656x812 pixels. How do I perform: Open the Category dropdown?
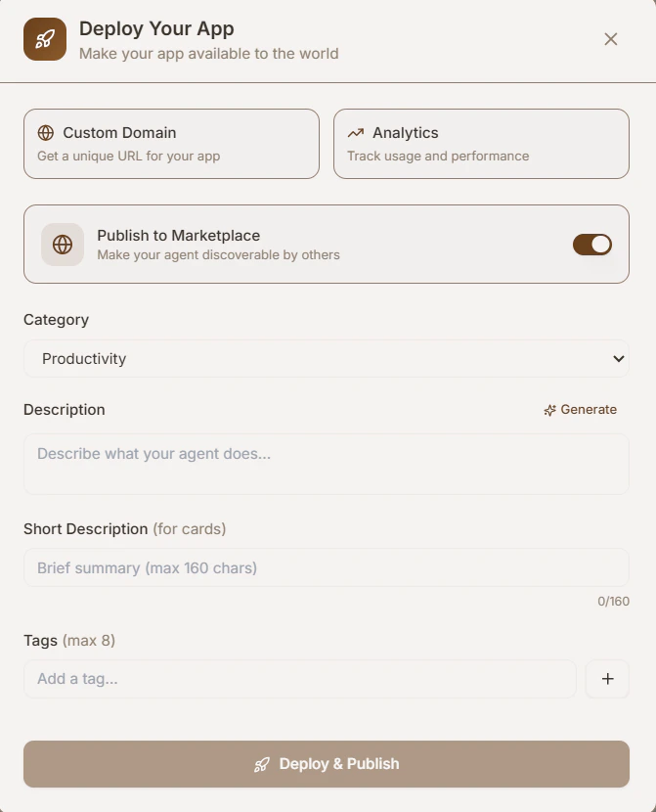pos(327,358)
